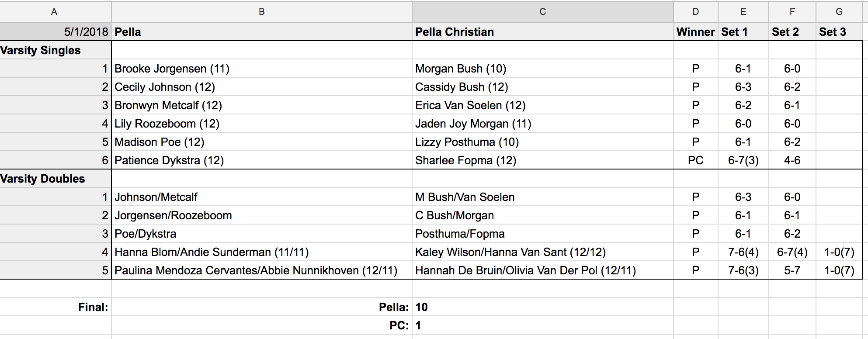The width and height of the screenshot is (868, 339).
Task: Click column B header
Action: [x=261, y=12]
